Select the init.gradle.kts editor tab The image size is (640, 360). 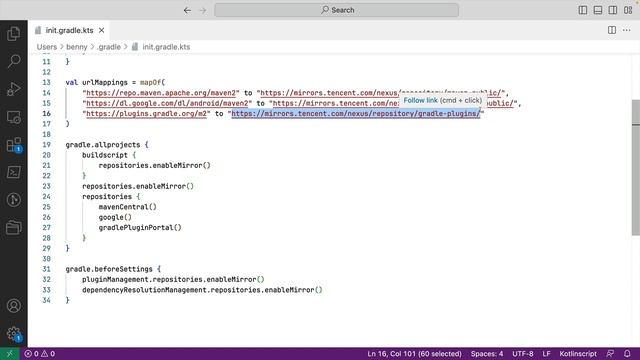pos(69,30)
